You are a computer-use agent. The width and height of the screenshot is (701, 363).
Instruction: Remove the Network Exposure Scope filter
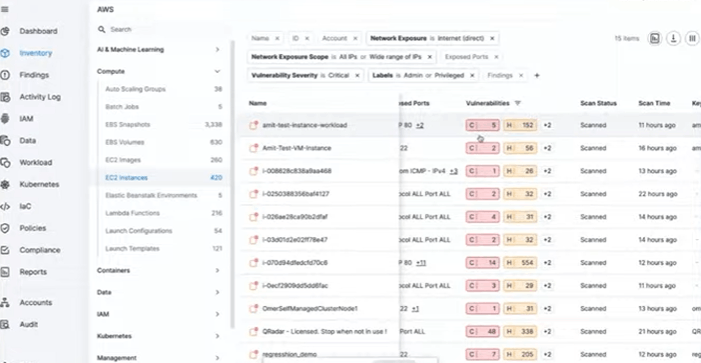430,57
